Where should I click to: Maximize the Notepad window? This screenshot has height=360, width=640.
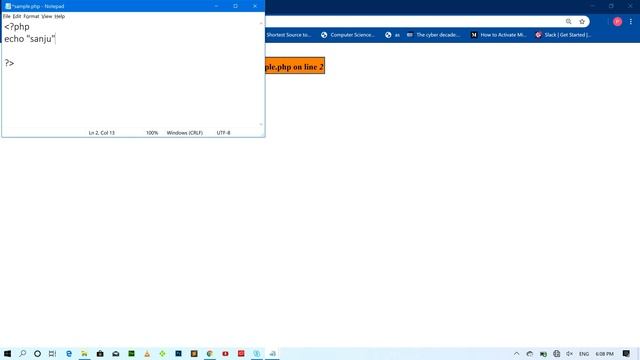point(236,6)
